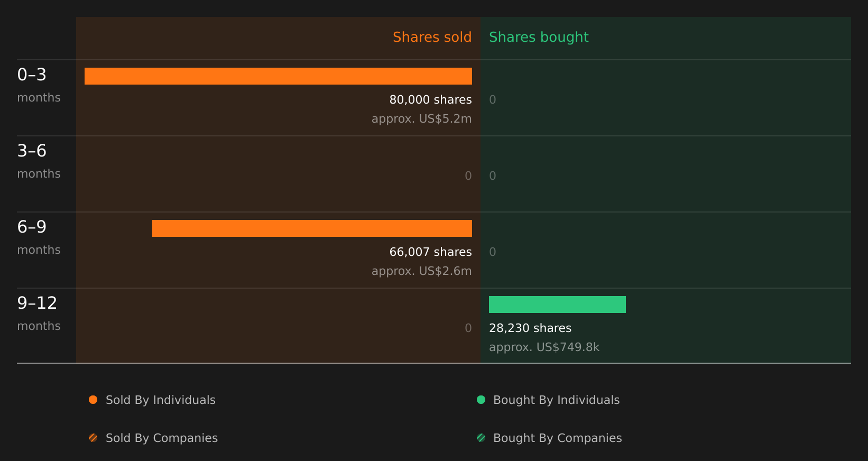This screenshot has height=461, width=868.
Task: Click the 9–12 months row label
Action: [39, 314]
